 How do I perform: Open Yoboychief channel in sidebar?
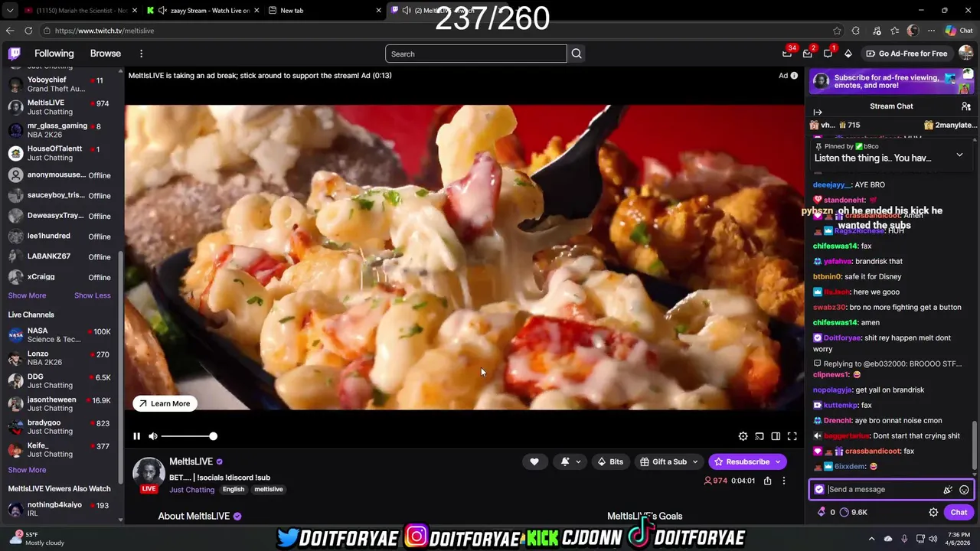(60, 84)
